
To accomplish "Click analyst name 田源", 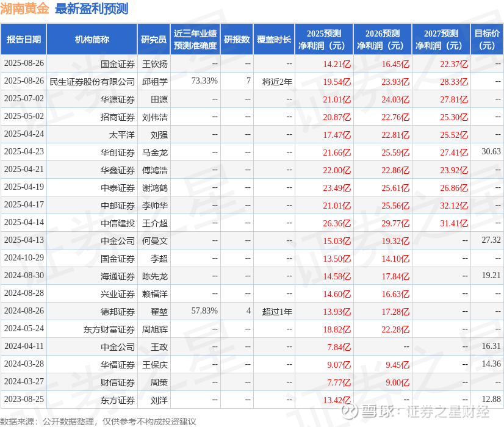I will coord(159,99).
